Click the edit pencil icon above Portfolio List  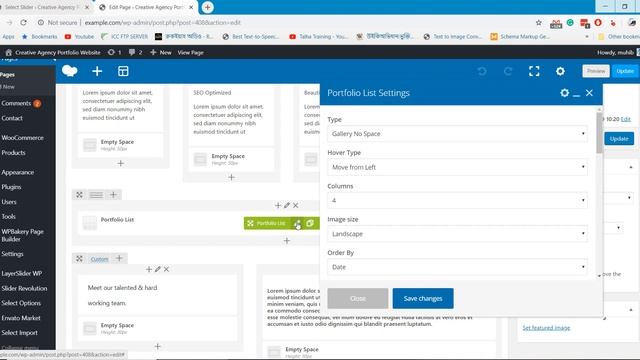pyautogui.click(x=287, y=205)
